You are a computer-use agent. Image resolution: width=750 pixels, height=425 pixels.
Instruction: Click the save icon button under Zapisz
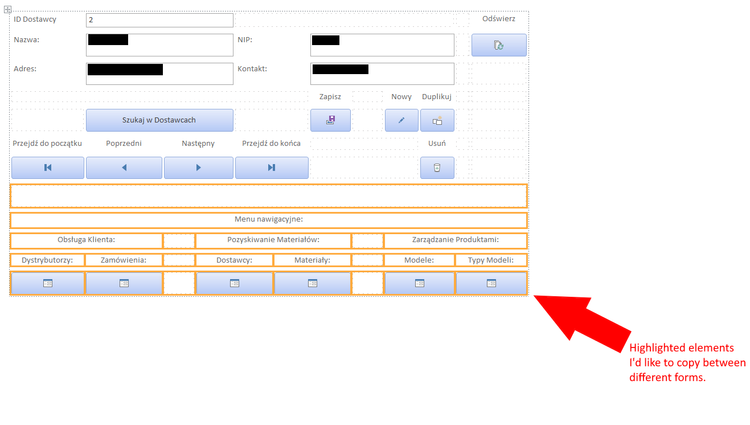click(x=330, y=120)
